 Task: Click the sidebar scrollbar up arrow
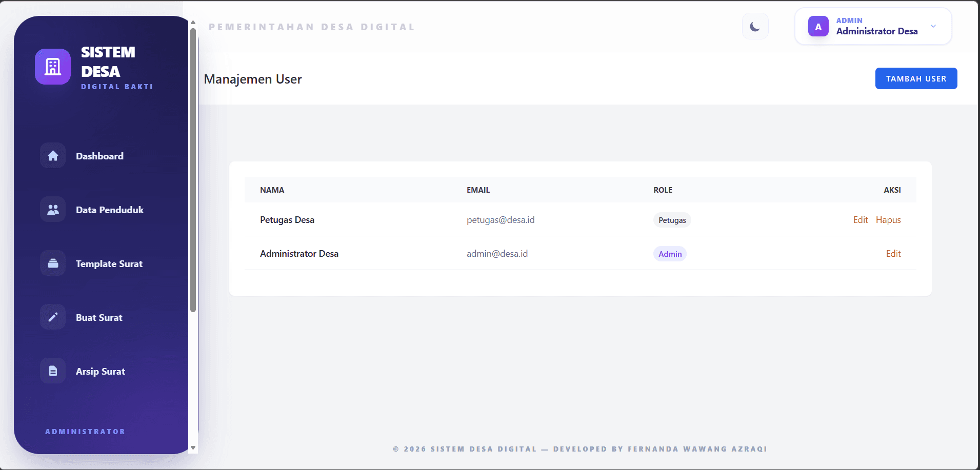(x=193, y=23)
